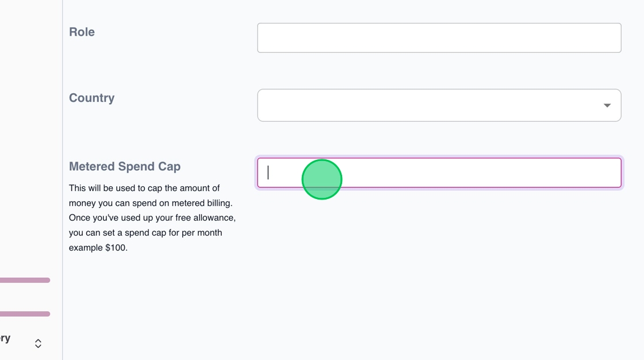Click the right end of spend cap field
Viewport: 644px width, 360px height.
(604, 173)
